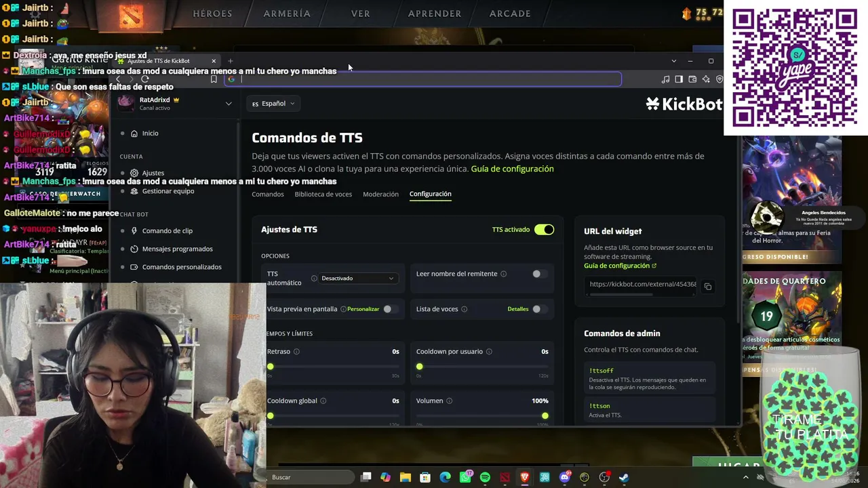Click the music note icon in browser toolbar
The height and width of the screenshot is (488, 868).
click(665, 79)
